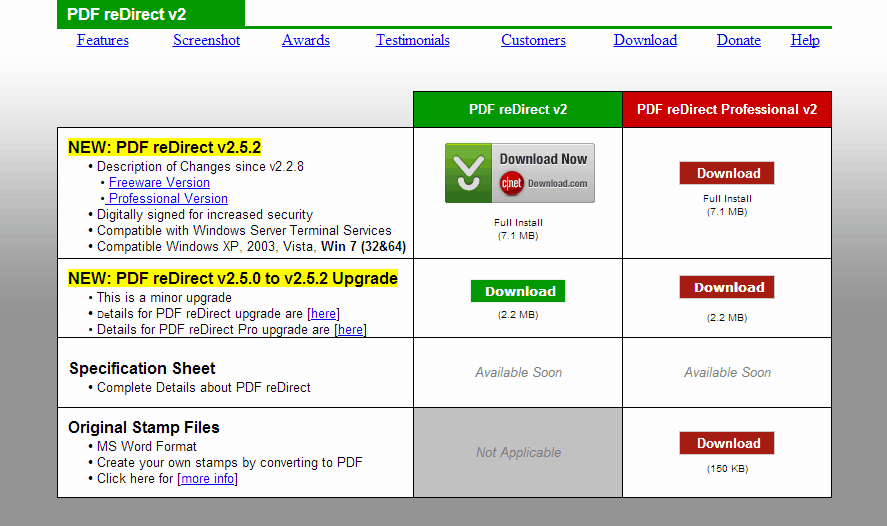Click the MS Word Format bullet
Viewport: 887px width, 526px height.
[x=147, y=447]
